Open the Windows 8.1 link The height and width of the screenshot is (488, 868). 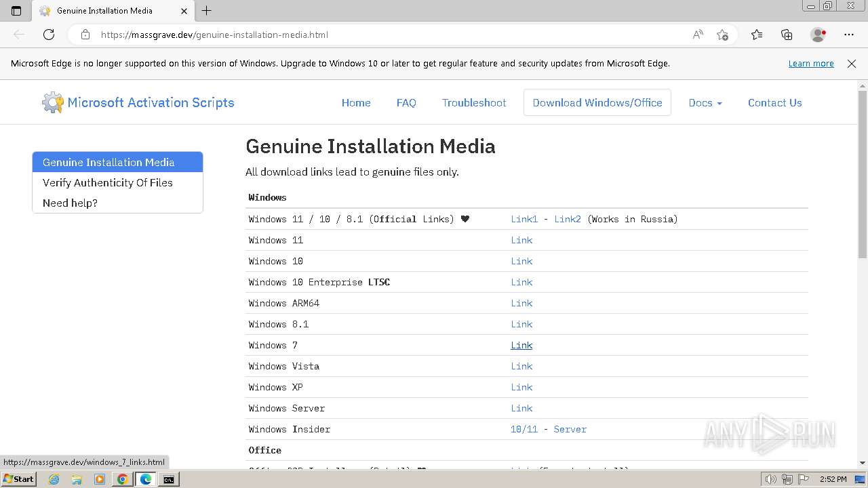tap(521, 324)
